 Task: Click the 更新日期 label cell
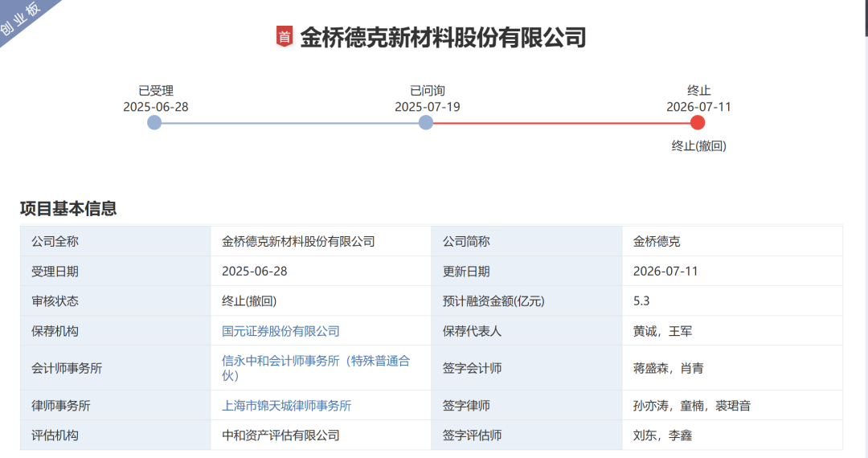click(526, 271)
